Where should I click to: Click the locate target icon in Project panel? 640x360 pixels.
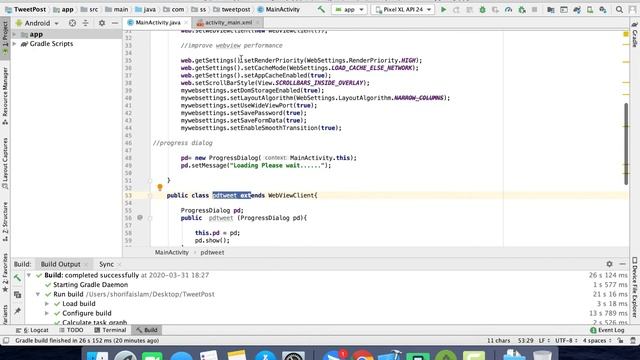click(72, 23)
